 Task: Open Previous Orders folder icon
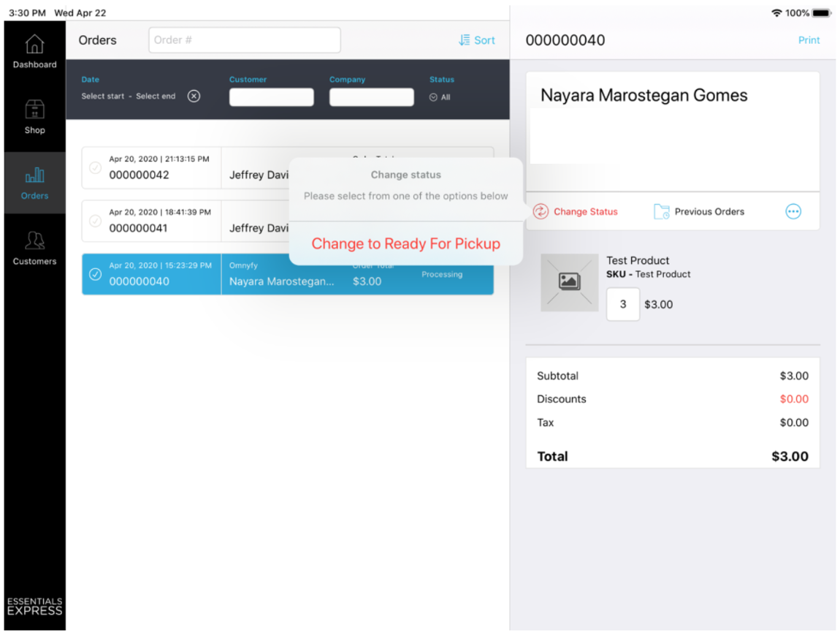pos(662,211)
